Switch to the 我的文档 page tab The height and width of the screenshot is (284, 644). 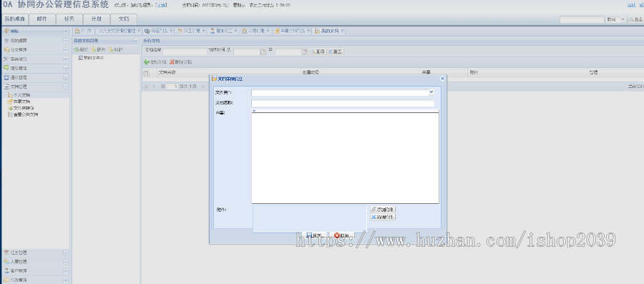pyautogui.click(x=329, y=31)
